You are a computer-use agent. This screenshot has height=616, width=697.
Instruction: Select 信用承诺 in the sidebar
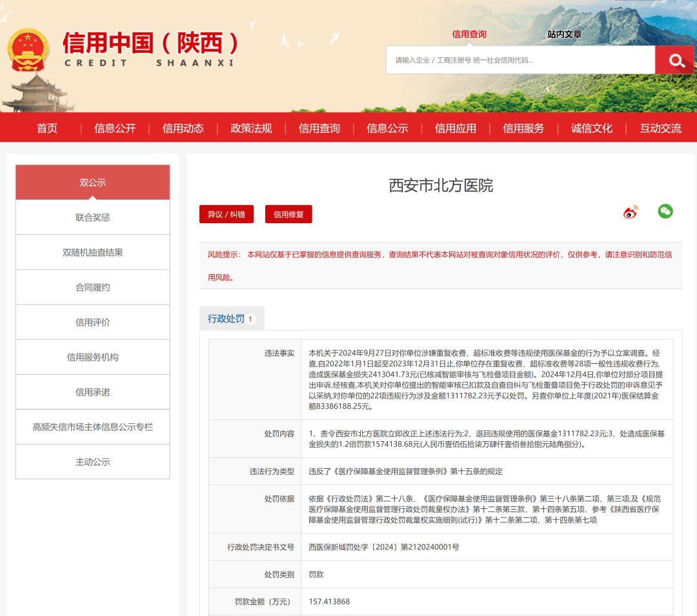coord(92,392)
